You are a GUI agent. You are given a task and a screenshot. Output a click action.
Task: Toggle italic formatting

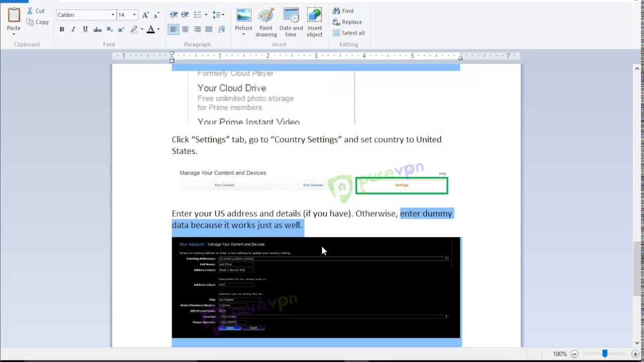click(73, 30)
